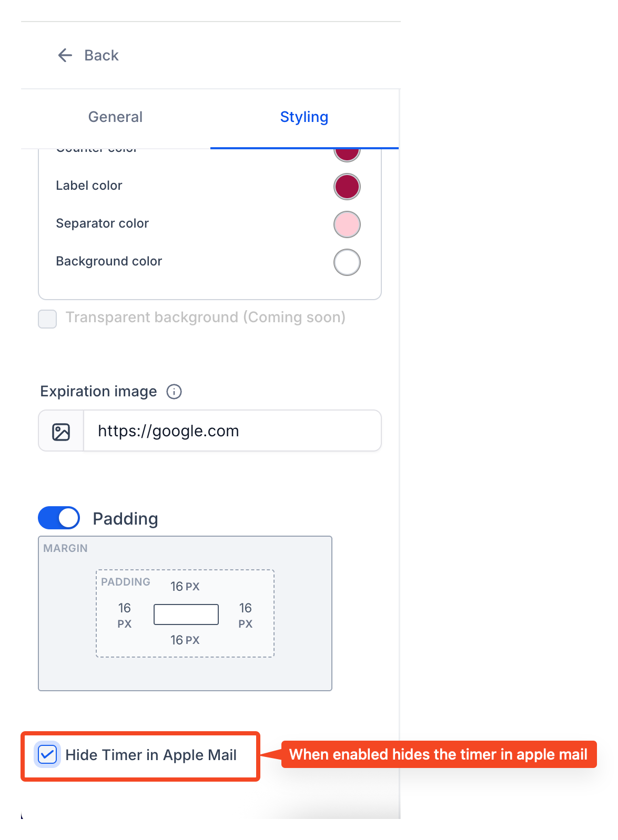Turn off the Padding toggle
Viewport: 618px width, 840px height.
click(59, 518)
